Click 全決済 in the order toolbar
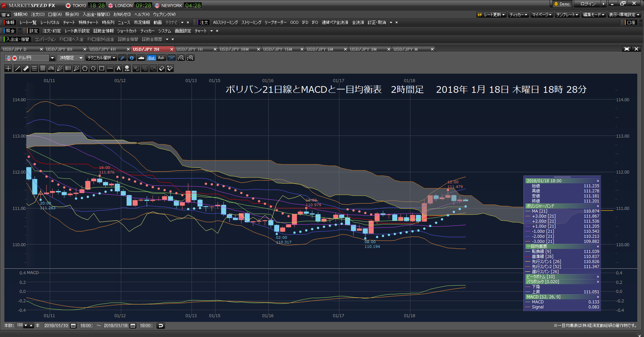 (358, 23)
